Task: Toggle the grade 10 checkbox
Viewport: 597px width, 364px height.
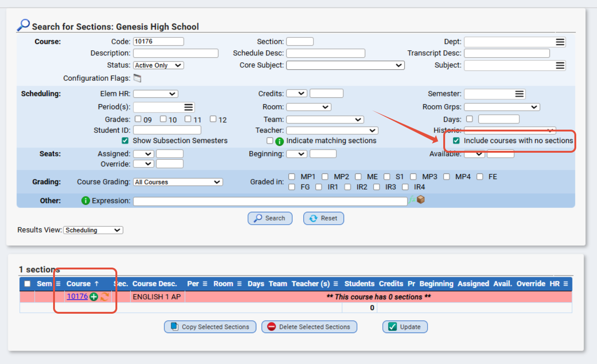Action: [x=163, y=119]
